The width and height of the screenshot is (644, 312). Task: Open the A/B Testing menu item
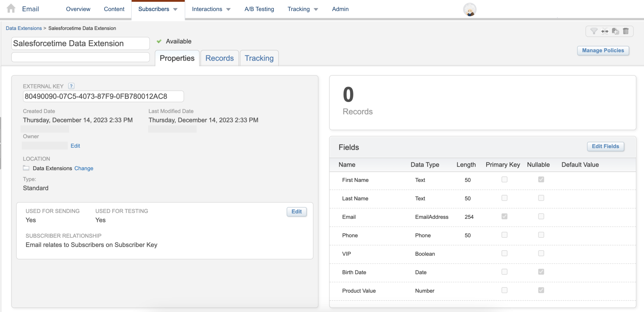tap(259, 9)
